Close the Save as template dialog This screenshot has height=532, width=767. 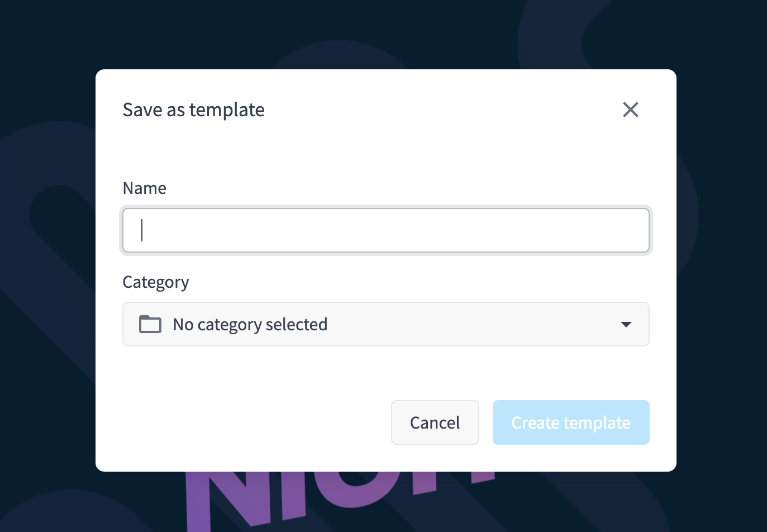(x=630, y=110)
